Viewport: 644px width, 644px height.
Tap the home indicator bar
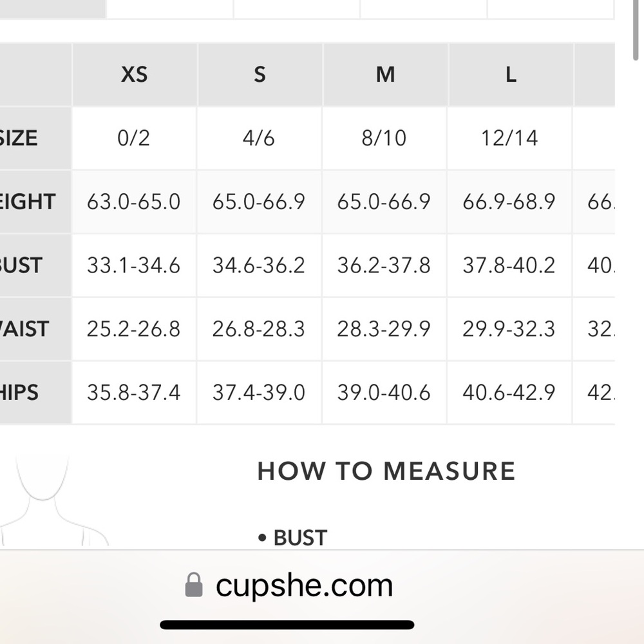click(287, 625)
